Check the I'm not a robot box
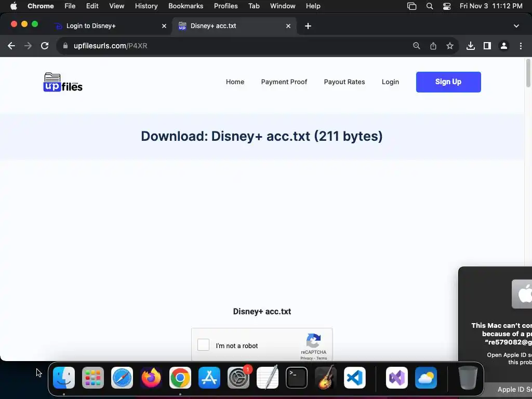Screen dimensions: 532x399 click(x=204, y=345)
